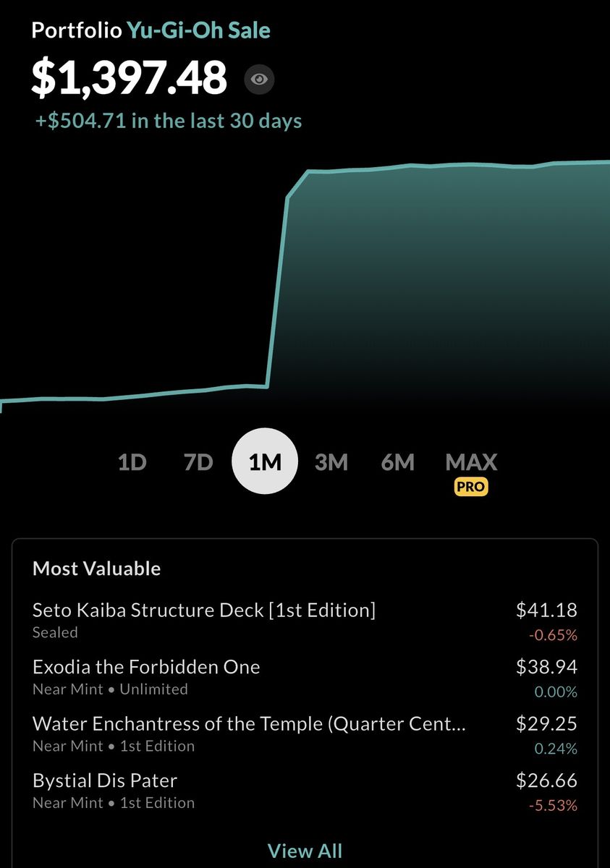610x868 pixels.
Task: Tap View All most valuable items
Action: tap(305, 851)
